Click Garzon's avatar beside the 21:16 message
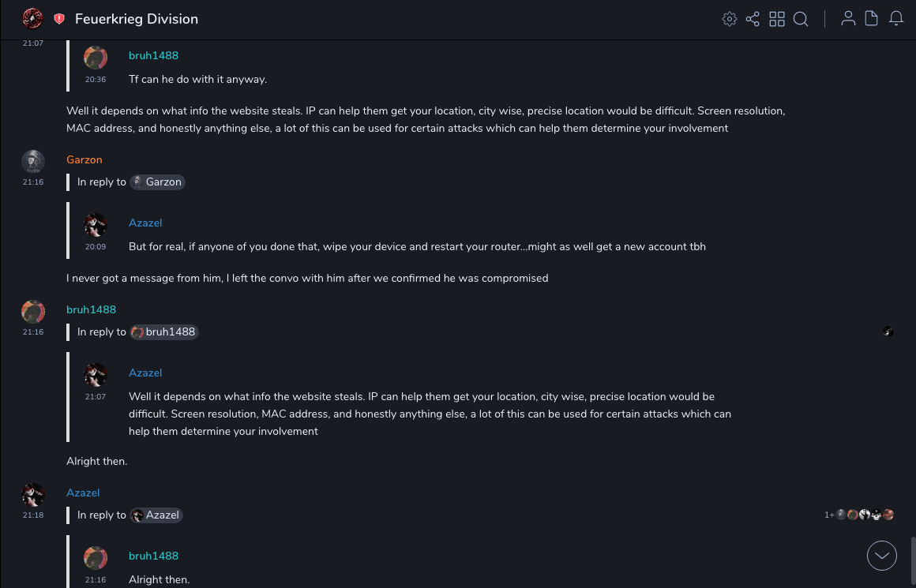 pos(32,161)
